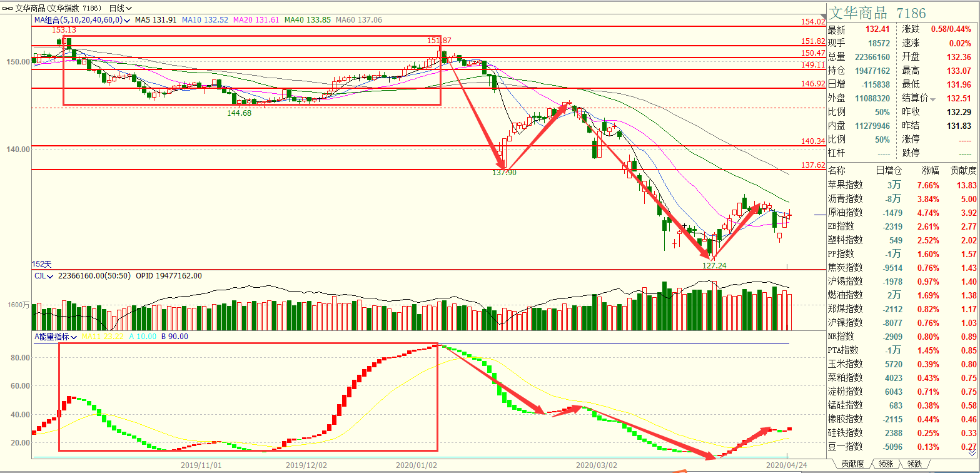
Task: Select the 原油指数 row
Action: pyautogui.click(x=902, y=213)
